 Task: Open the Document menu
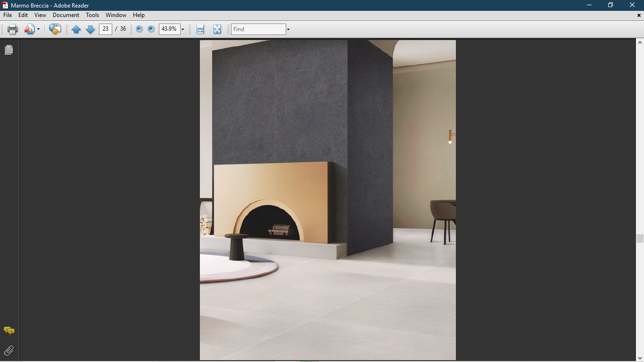pyautogui.click(x=66, y=15)
